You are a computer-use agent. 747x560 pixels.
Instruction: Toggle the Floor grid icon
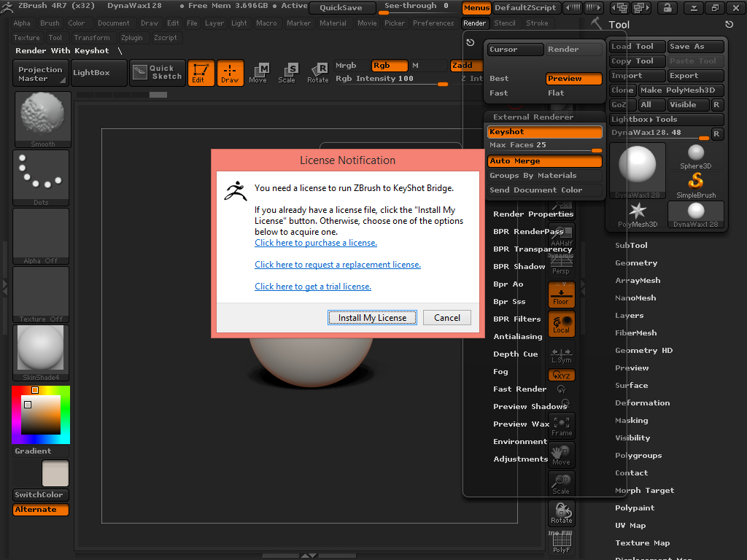[561, 295]
